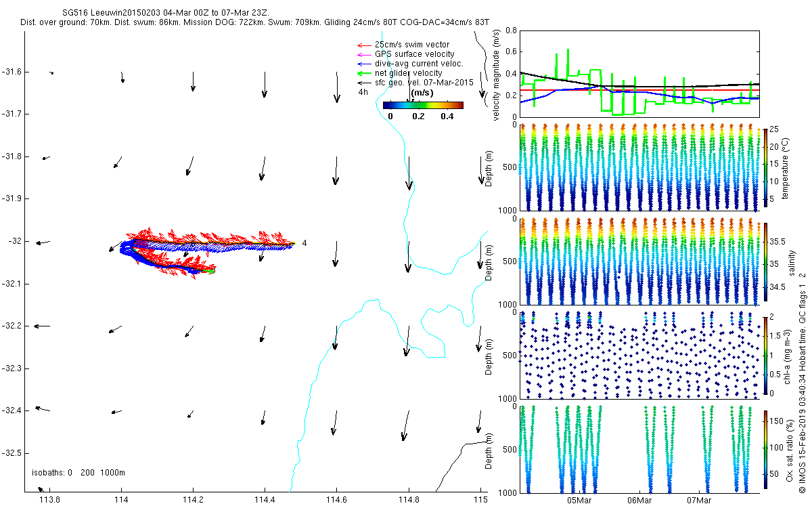This screenshot has height=508, width=812.
Task: Select the black sfc geo. vel. legend arrow
Action: click(363, 83)
